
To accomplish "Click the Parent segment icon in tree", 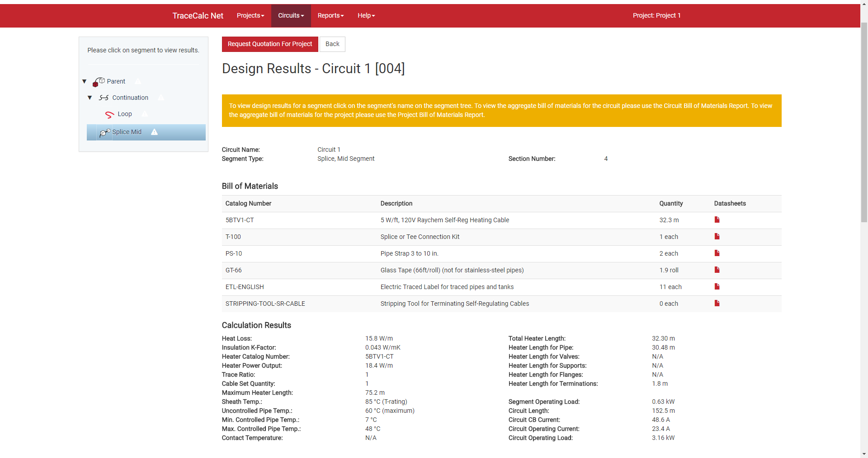I will click(x=99, y=82).
